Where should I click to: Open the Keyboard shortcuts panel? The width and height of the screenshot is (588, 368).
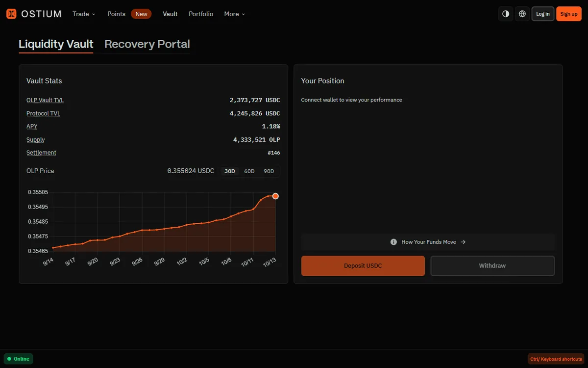(556, 359)
